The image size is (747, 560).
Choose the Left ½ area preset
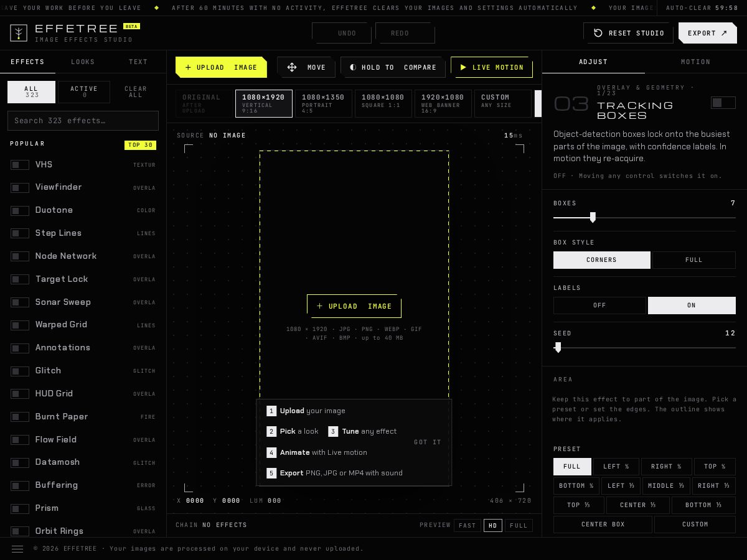click(x=616, y=467)
